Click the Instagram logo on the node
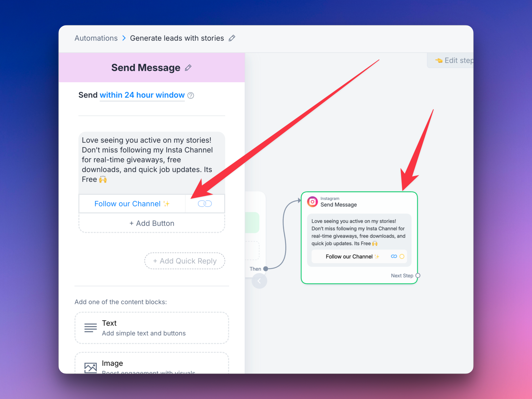This screenshot has width=532, height=399. coord(312,202)
